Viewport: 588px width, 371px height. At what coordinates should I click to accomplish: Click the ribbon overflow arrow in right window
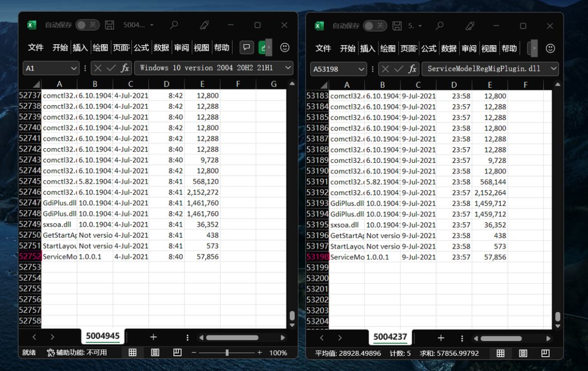[x=534, y=48]
